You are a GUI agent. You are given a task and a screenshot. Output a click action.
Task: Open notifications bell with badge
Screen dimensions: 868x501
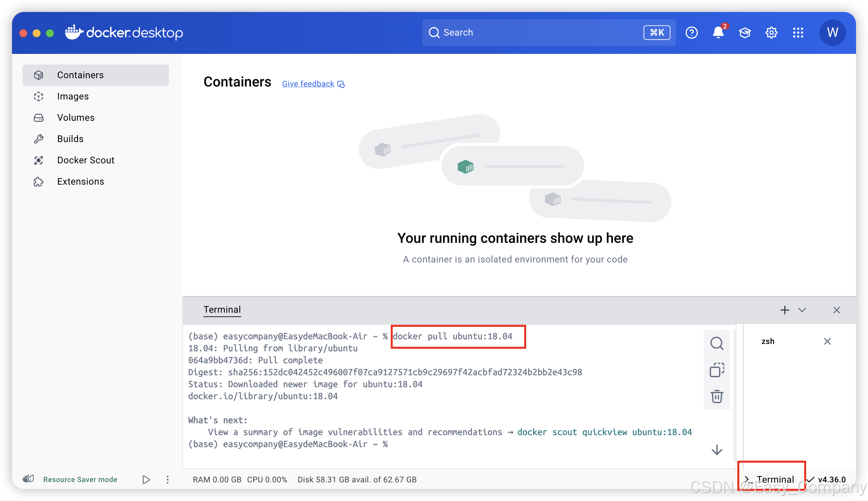(x=718, y=33)
